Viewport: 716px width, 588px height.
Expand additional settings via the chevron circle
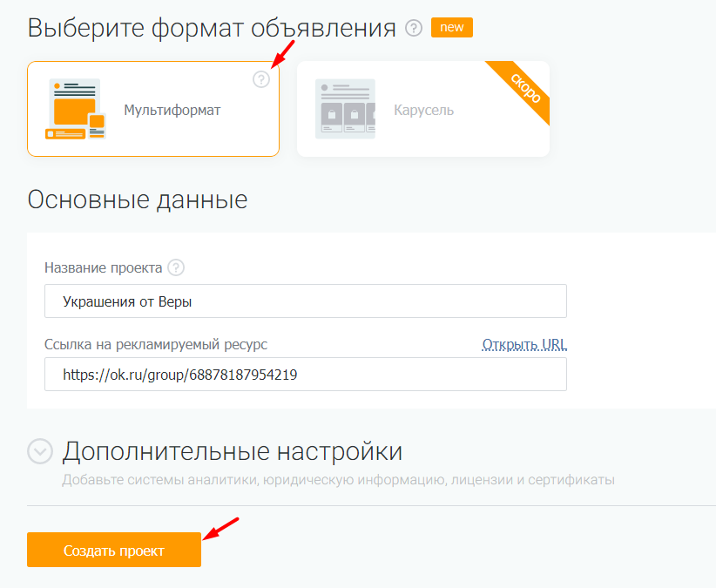pyautogui.click(x=40, y=451)
